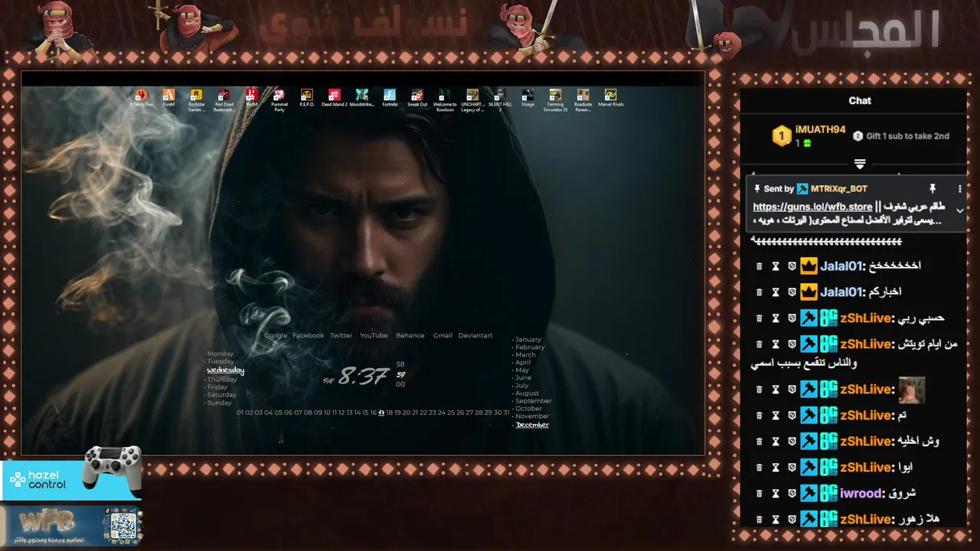
Task: Open the Google link on desktop widget
Action: (x=276, y=335)
